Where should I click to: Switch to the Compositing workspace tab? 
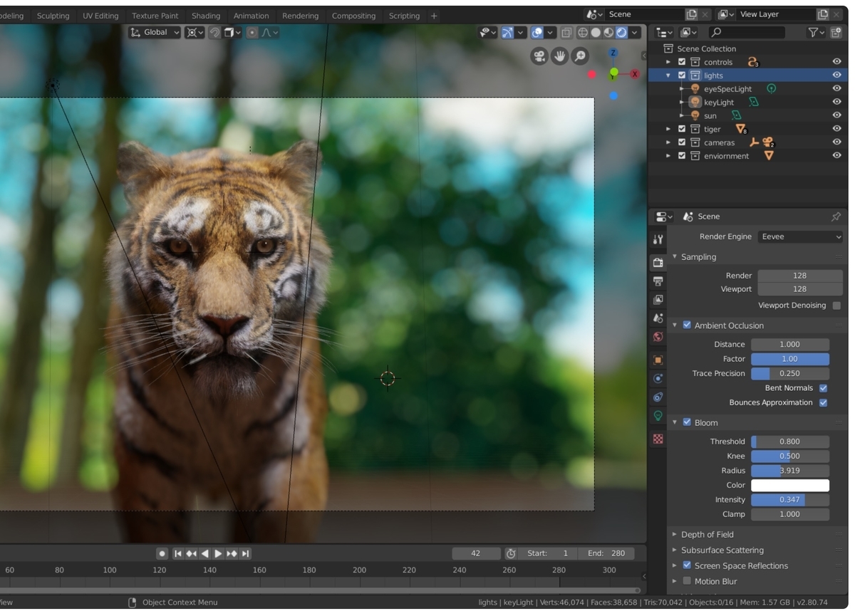(x=353, y=16)
